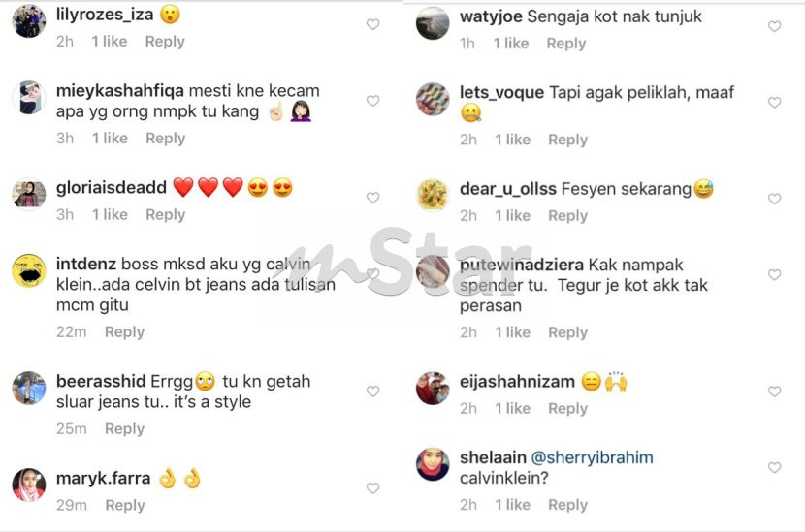Toggle like on shelaain's comment
Viewport: 805px width, 532px height.
pos(774,467)
